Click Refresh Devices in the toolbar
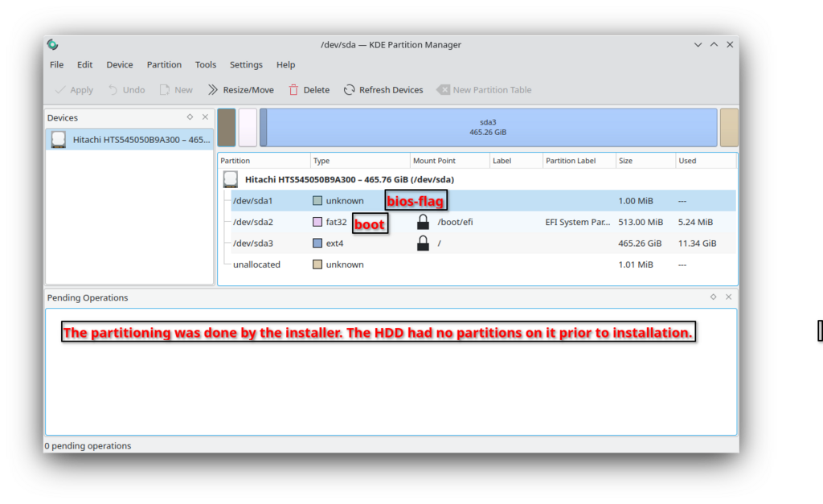823x504 pixels. (x=383, y=90)
